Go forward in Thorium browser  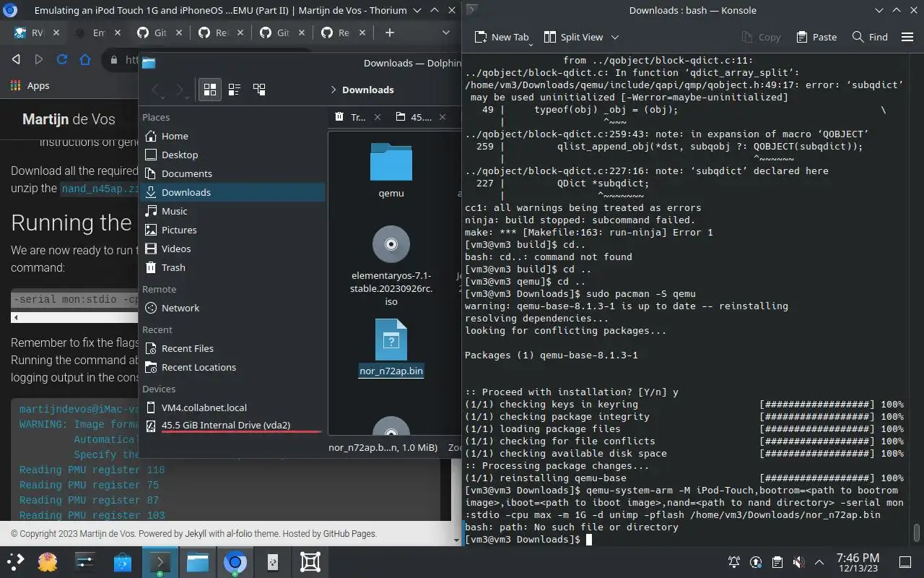click(x=39, y=60)
